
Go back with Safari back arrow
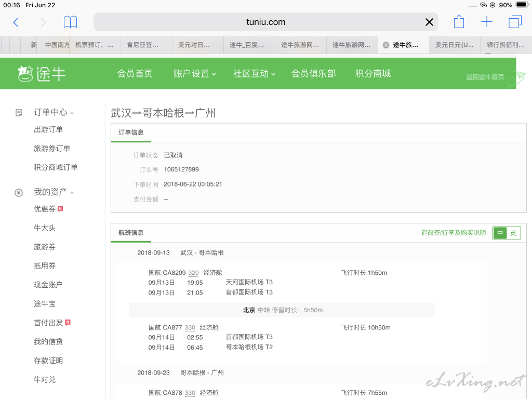[x=16, y=22]
